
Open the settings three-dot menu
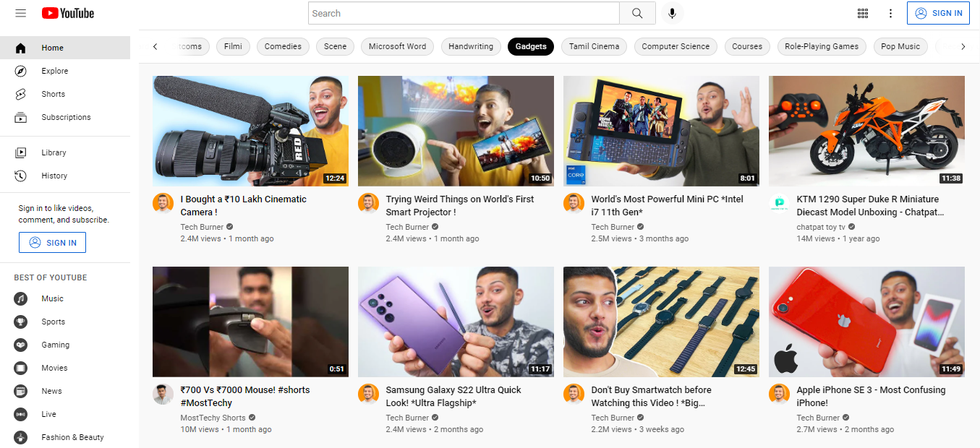pos(890,13)
